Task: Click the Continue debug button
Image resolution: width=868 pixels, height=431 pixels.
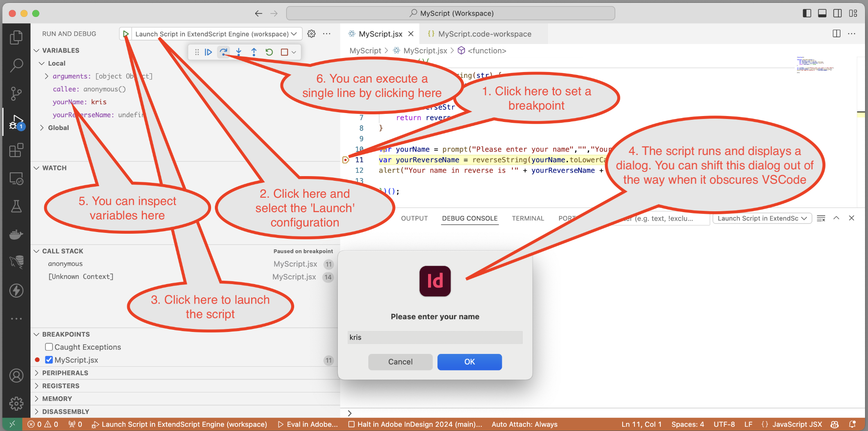Action: [208, 52]
